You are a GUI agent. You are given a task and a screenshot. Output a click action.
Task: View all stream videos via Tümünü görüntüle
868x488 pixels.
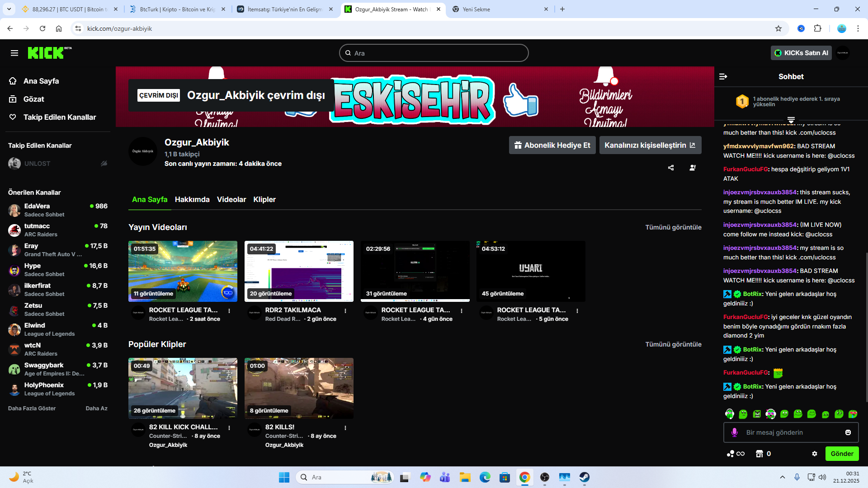click(x=673, y=227)
